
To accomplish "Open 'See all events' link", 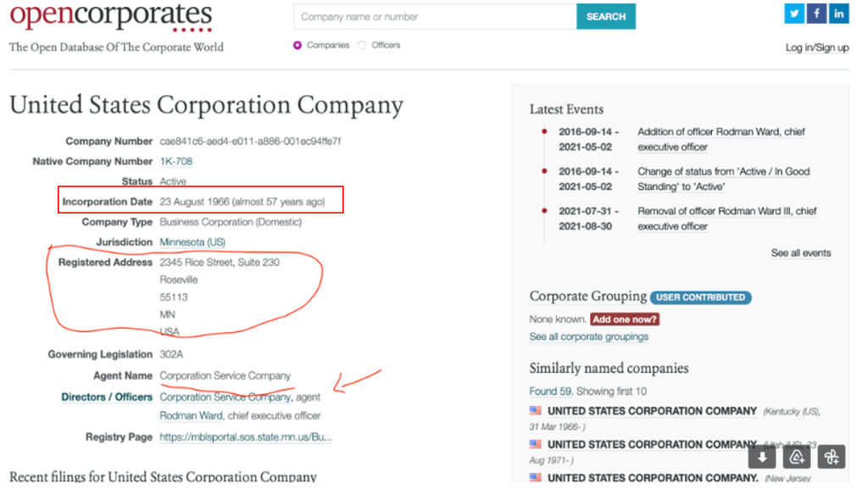I will (800, 252).
